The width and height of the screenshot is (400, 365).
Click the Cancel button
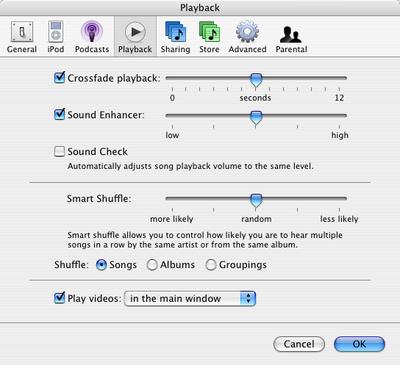click(x=299, y=344)
